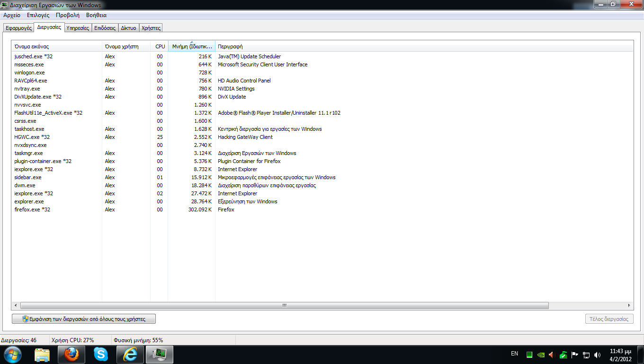Click the Χρήση CPU: 27% status

72,340
